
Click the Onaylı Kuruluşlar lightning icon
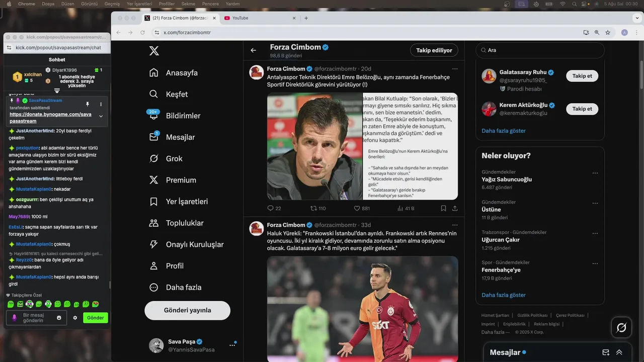point(154,244)
